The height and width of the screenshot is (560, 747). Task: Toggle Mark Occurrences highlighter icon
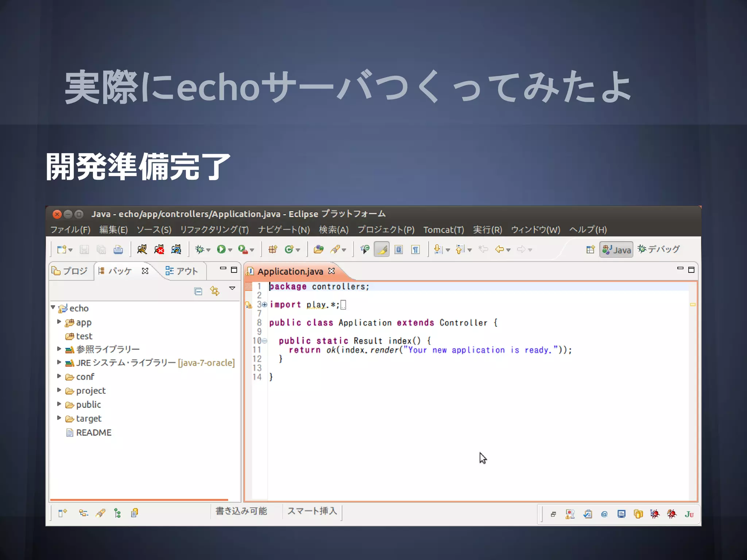(x=382, y=249)
